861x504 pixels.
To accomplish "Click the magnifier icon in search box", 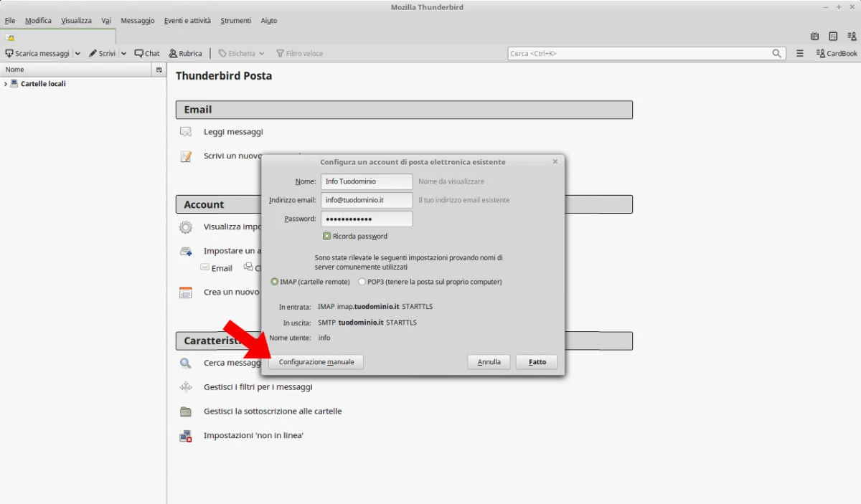I will [777, 54].
